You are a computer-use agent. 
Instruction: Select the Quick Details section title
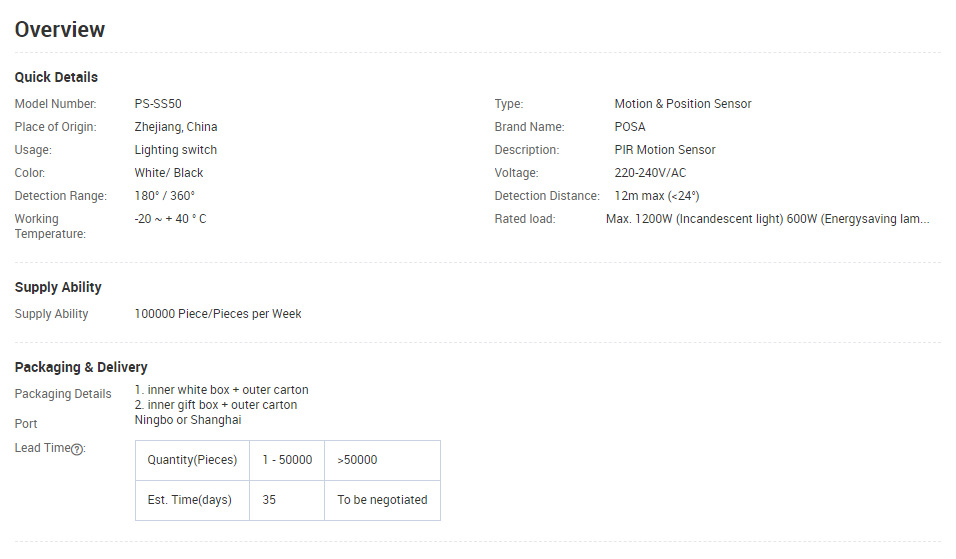56,77
